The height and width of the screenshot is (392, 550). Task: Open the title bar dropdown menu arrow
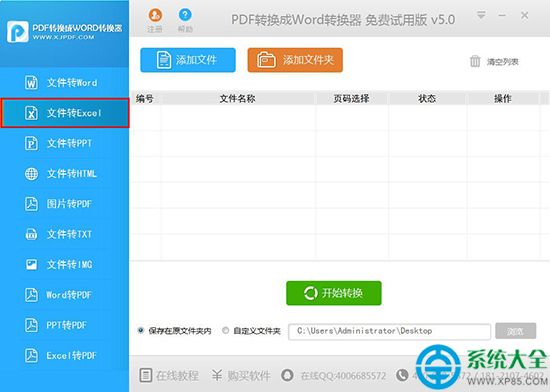pos(481,15)
